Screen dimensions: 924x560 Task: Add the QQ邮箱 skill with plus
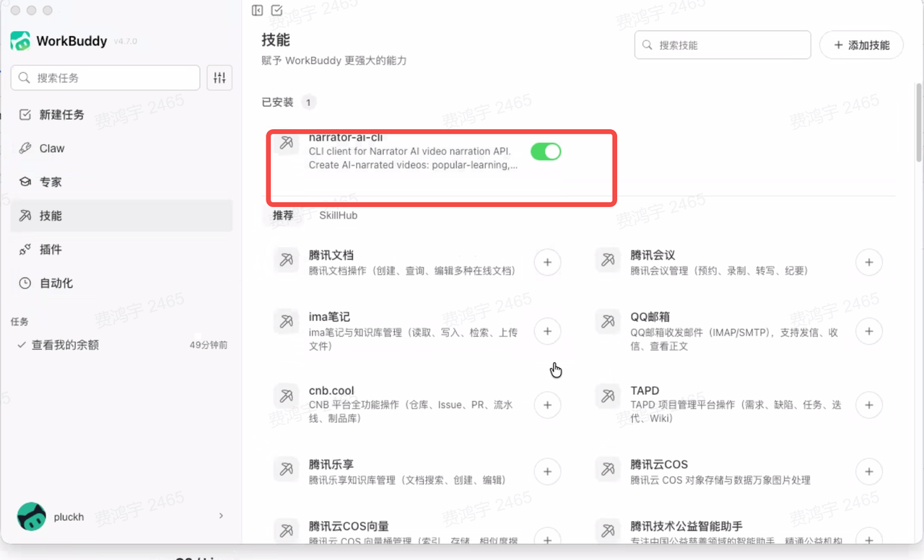pos(869,331)
